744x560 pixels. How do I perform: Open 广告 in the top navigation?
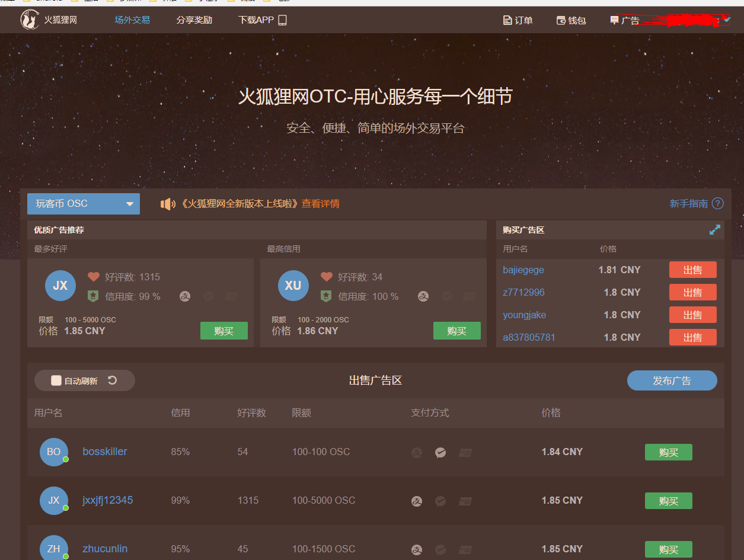coord(625,20)
